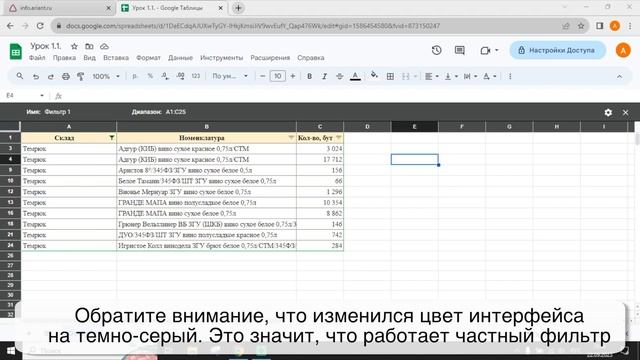Screen dimensions: 640x360
Task: Click the cell with value 17 712
Action: [320, 160]
